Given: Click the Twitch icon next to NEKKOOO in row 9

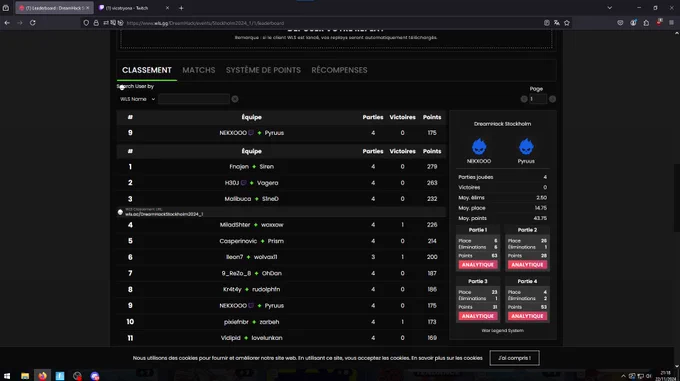Looking at the screenshot, I should (x=251, y=306).
